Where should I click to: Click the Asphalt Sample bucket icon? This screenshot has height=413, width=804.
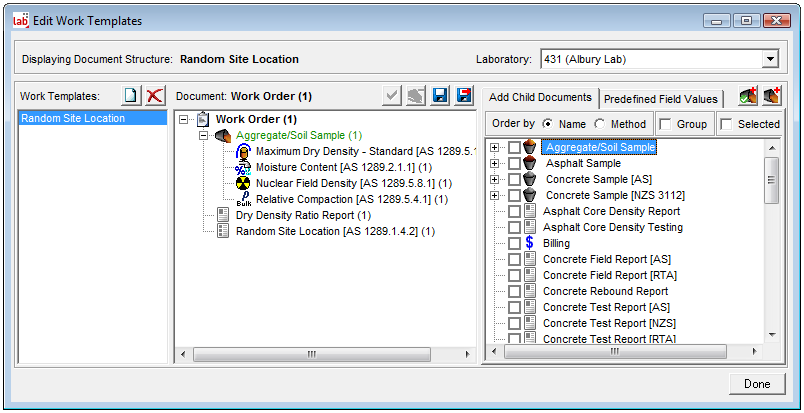point(530,163)
